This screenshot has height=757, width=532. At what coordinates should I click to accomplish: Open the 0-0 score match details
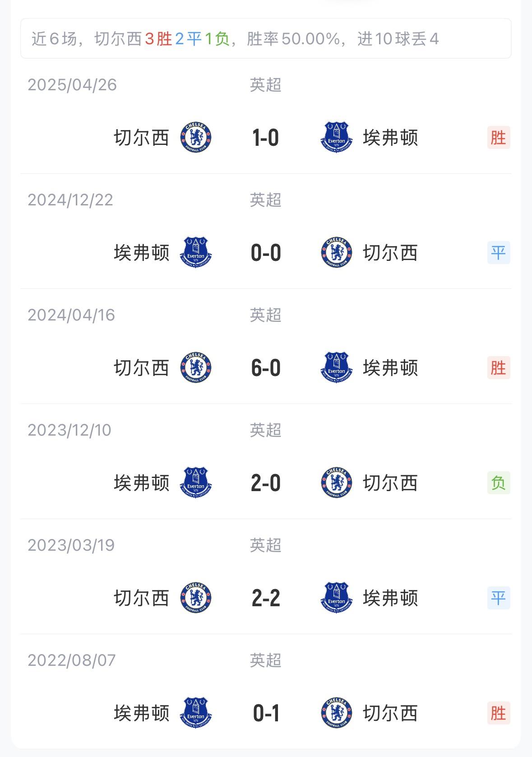coord(266,253)
